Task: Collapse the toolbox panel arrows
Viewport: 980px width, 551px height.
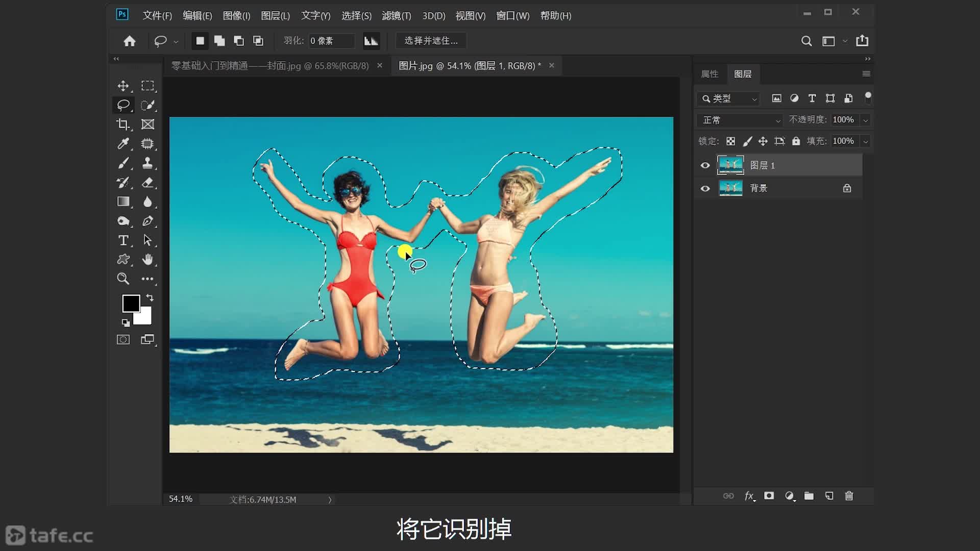Action: coord(116,59)
